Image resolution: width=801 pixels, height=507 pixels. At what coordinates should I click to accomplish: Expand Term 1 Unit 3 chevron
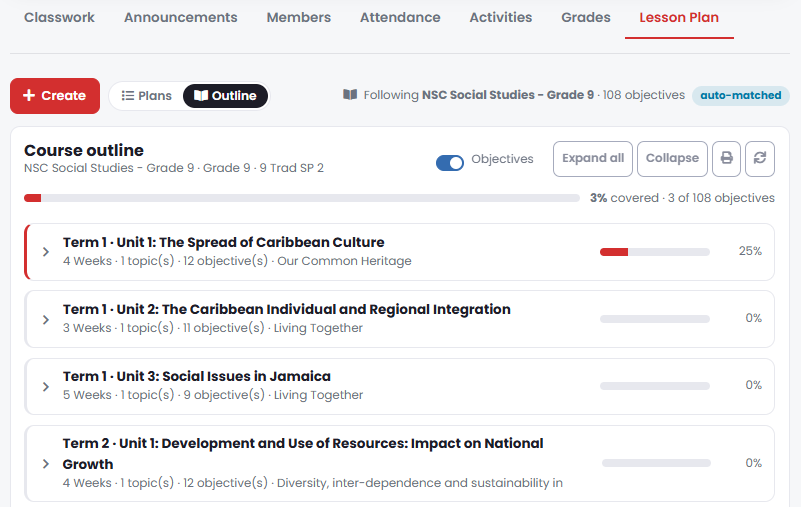pos(45,386)
